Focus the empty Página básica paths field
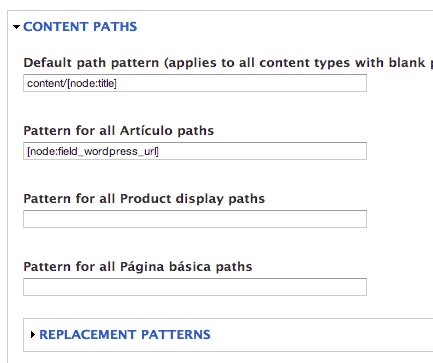Image resolution: width=433 pixels, height=363 pixels. pos(195,287)
